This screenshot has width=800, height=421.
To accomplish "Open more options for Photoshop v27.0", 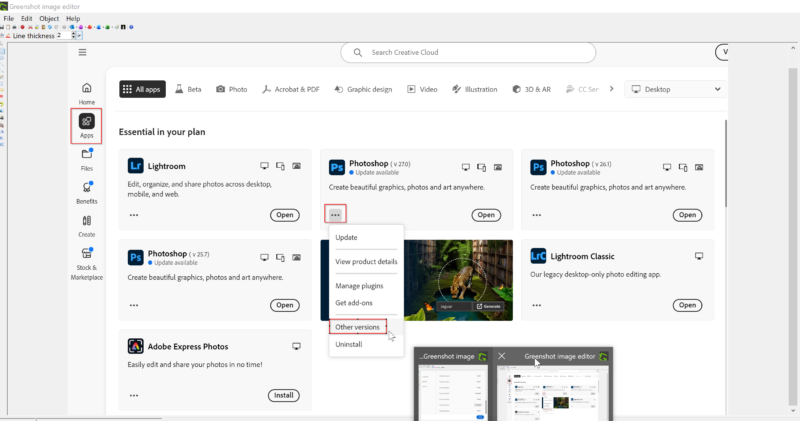I will (x=336, y=214).
